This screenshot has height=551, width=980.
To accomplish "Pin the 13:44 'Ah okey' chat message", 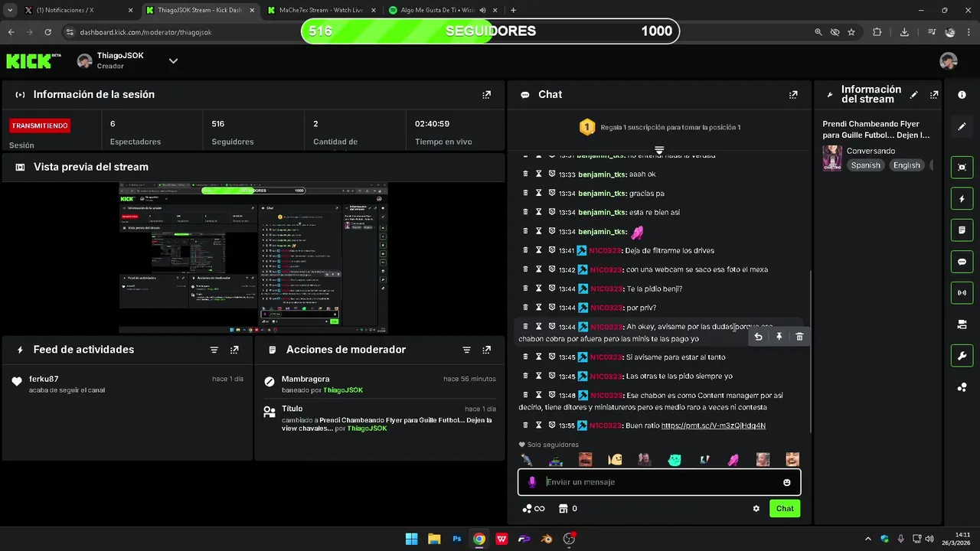I will 779,337.
